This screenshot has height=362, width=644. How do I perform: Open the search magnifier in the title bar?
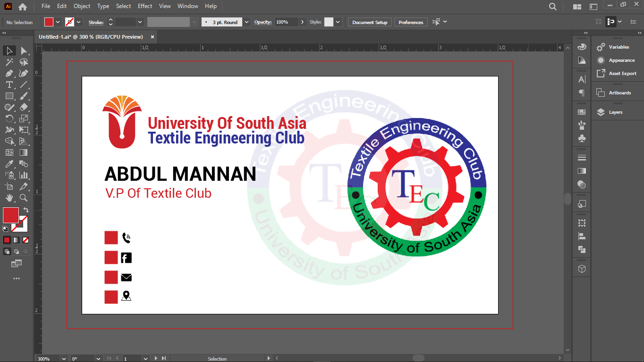click(553, 7)
